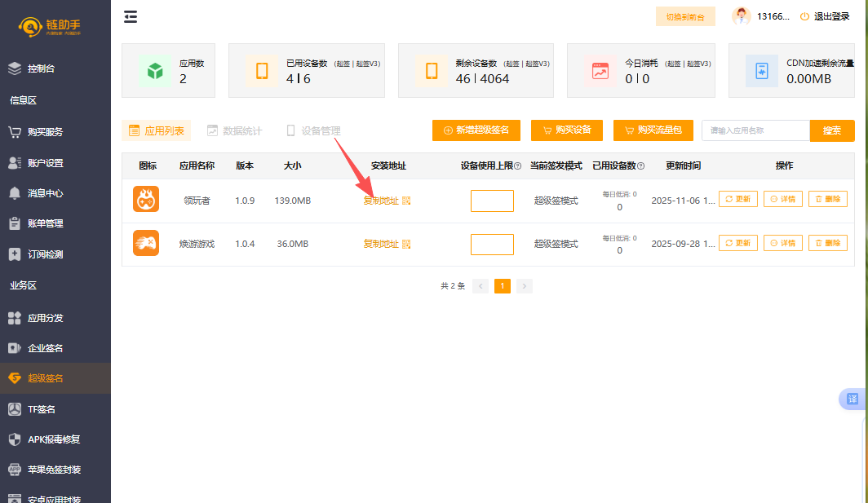Collapse the sidebar with hamburger icon
Viewport: 868px width, 503px height.
click(x=131, y=16)
